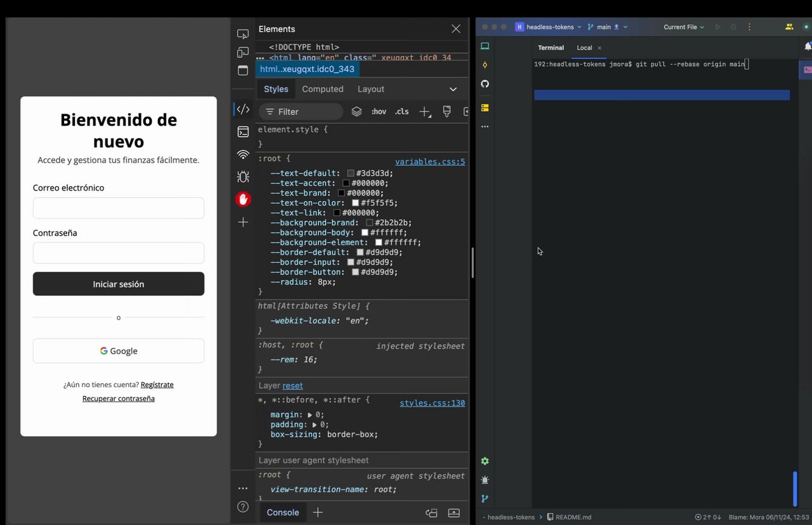Open the DevTools Console tool sidebar icon
The width and height of the screenshot is (812, 525).
tap(242, 132)
